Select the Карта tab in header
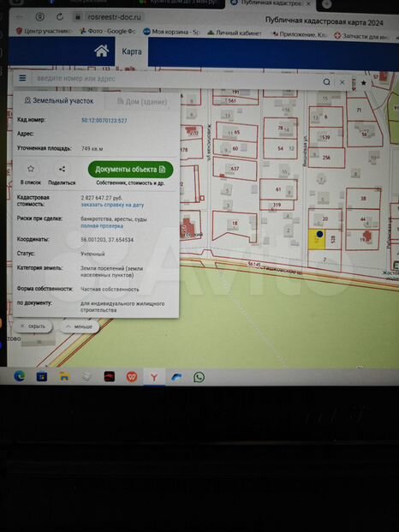This screenshot has height=532, width=399. coord(132,51)
